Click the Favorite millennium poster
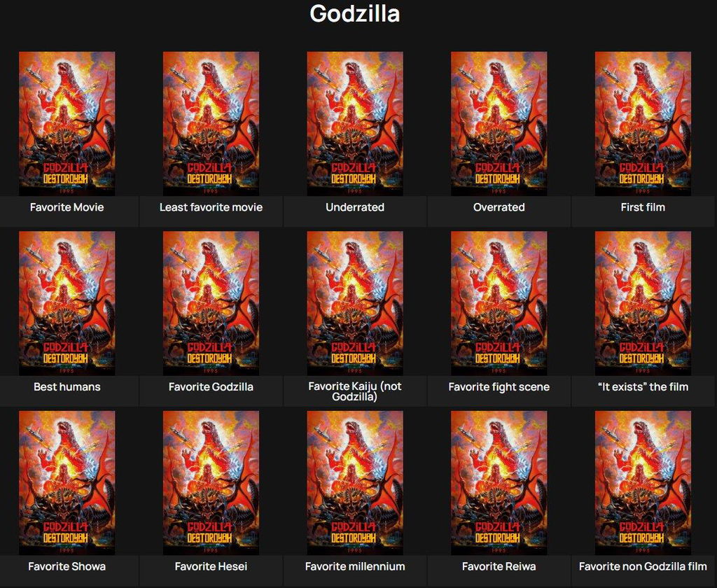 pyautogui.click(x=355, y=483)
